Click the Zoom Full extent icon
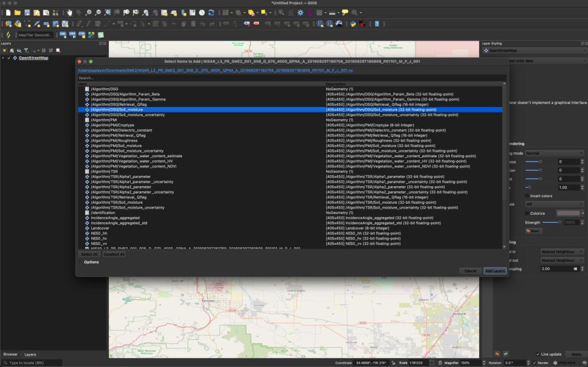The height and width of the screenshot is (367, 588). click(x=108, y=13)
